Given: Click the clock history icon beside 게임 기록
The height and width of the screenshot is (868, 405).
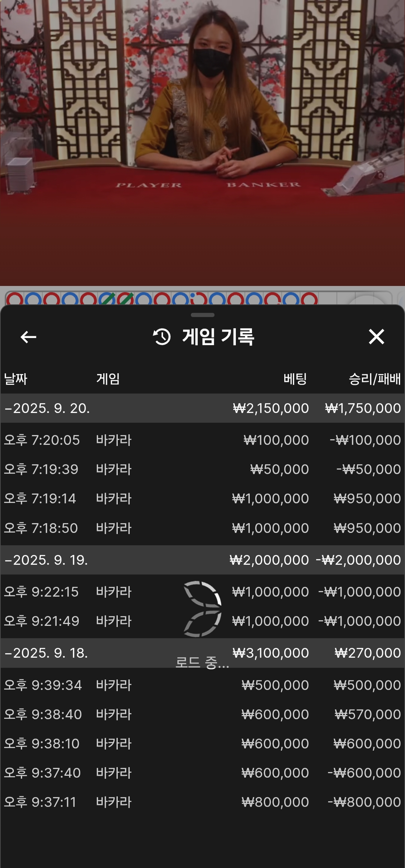Looking at the screenshot, I should [x=162, y=337].
